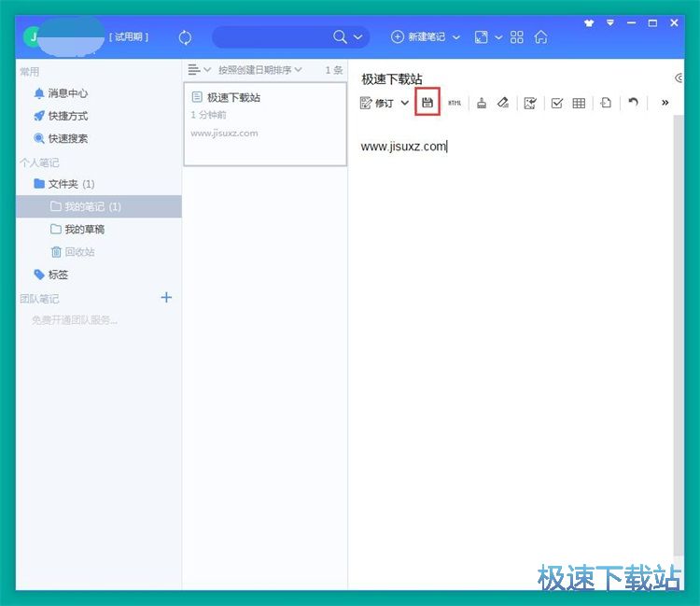
Task: Expand more toolbar tools double chevron
Action: 665,103
